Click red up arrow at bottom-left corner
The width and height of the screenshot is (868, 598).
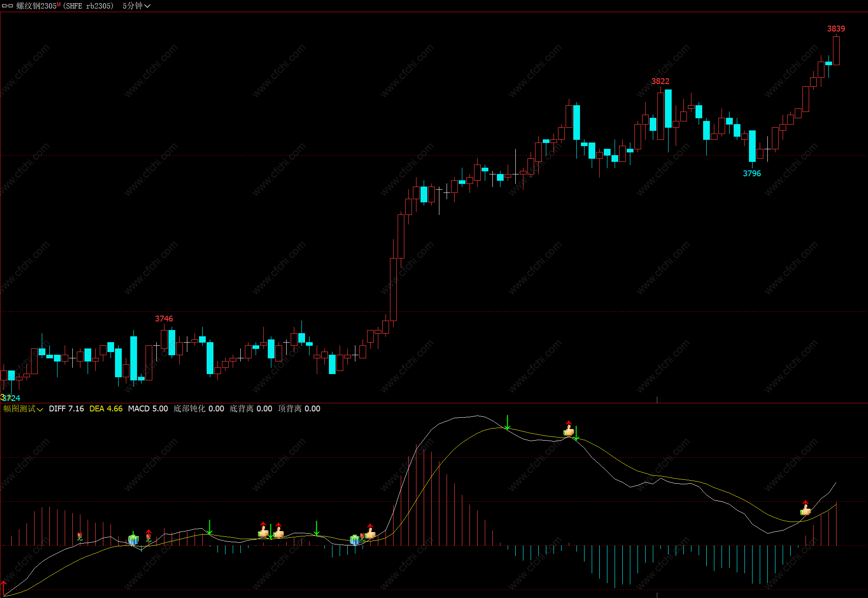[x=3, y=587]
